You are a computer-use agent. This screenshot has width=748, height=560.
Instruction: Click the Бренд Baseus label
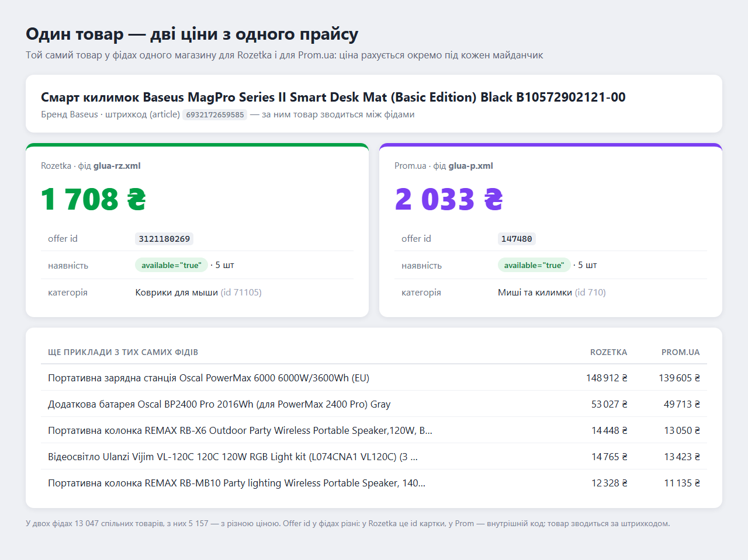tap(70, 114)
